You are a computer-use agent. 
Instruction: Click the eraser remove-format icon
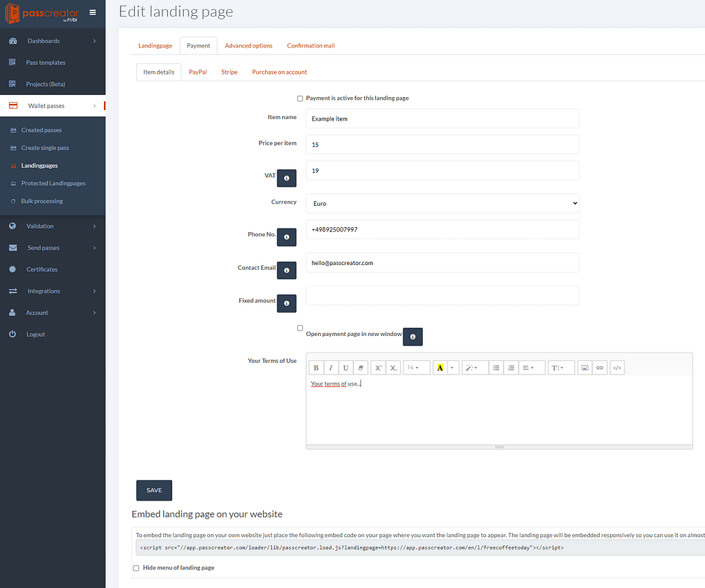tap(361, 368)
